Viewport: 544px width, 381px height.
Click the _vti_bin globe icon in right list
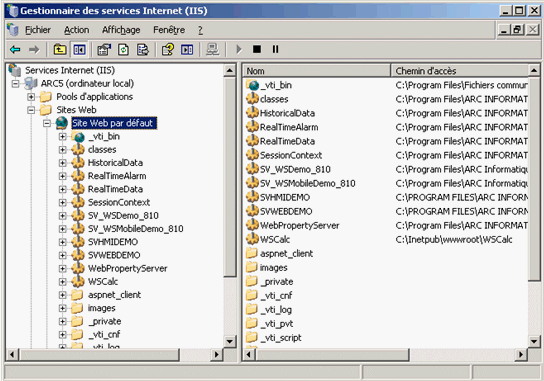[x=252, y=85]
